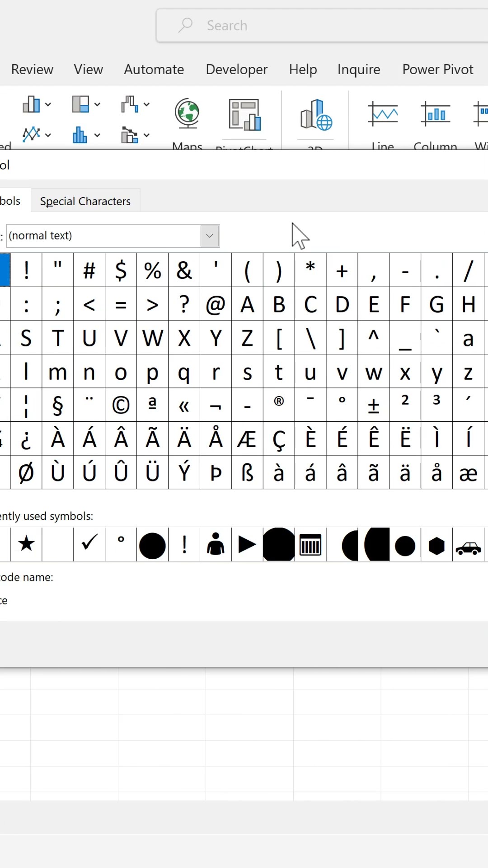
Task: Expand the combo chart dropdown arrow
Action: pyautogui.click(x=146, y=135)
